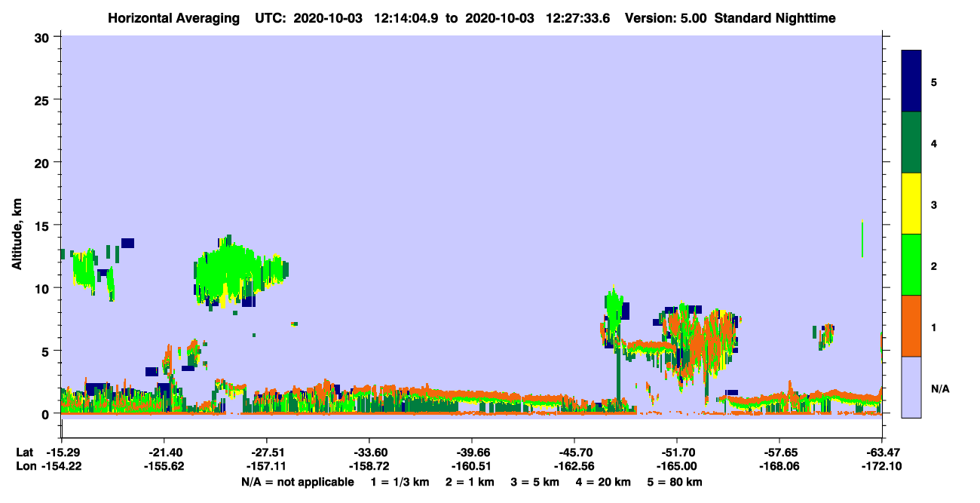Click the latitude value -33.60
Screen dimensions: 980x503
click(x=369, y=452)
